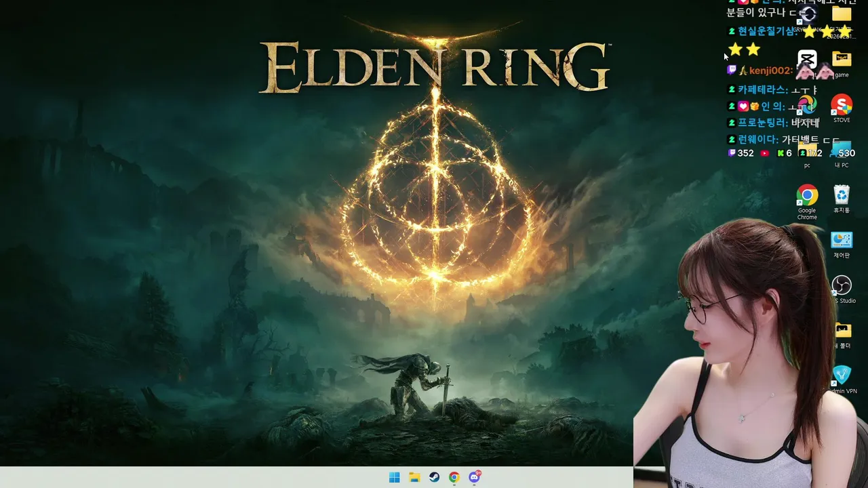
Task: Click the 카페테라스 chat username
Action: click(x=763, y=89)
